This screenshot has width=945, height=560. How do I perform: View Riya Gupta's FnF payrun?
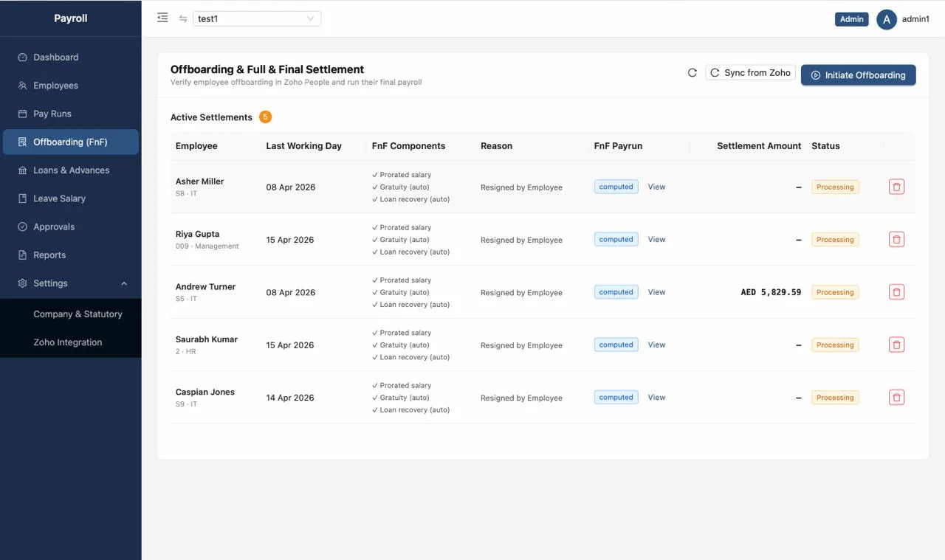pyautogui.click(x=656, y=239)
